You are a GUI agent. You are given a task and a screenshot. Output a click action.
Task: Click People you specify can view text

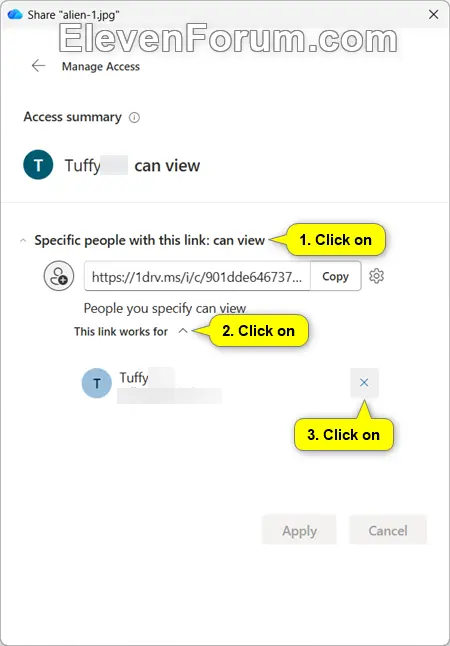pyautogui.click(x=165, y=308)
